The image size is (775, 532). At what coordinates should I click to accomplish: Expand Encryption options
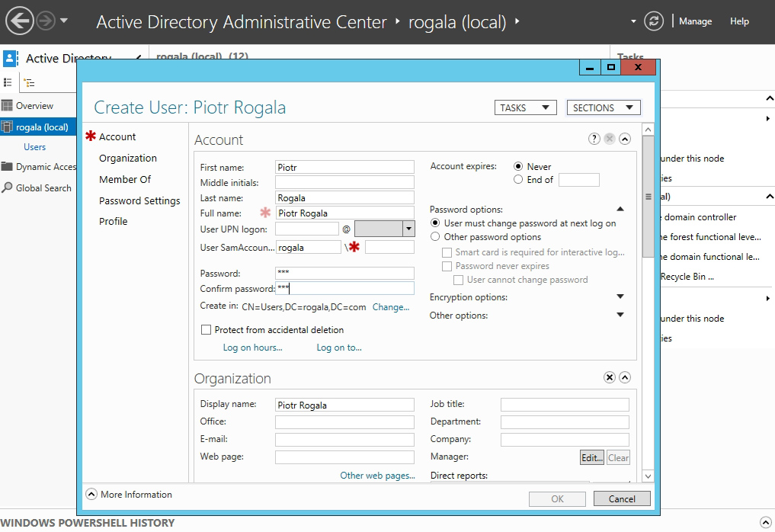(620, 296)
